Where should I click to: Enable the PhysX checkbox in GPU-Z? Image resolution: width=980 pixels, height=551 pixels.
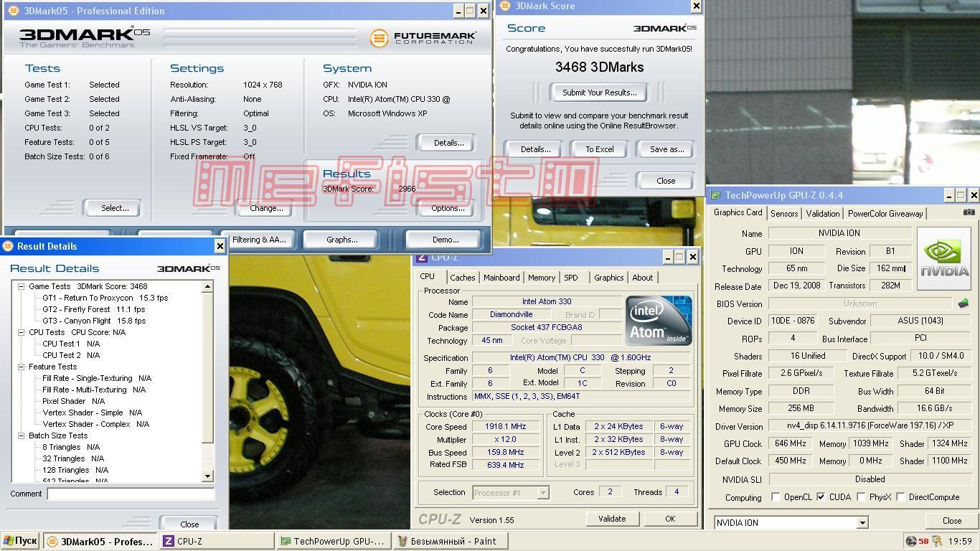click(861, 496)
